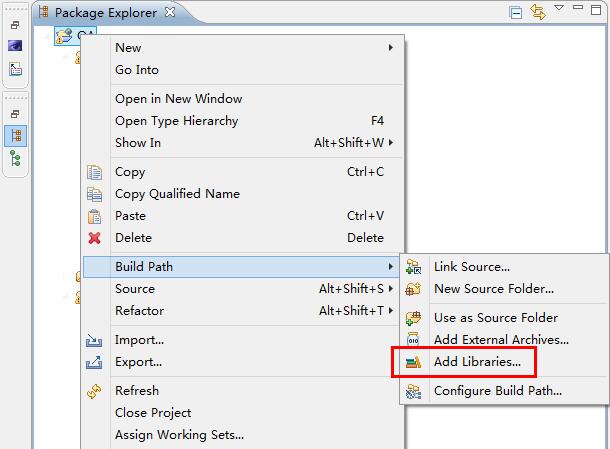Select Import... from context menu

139,340
